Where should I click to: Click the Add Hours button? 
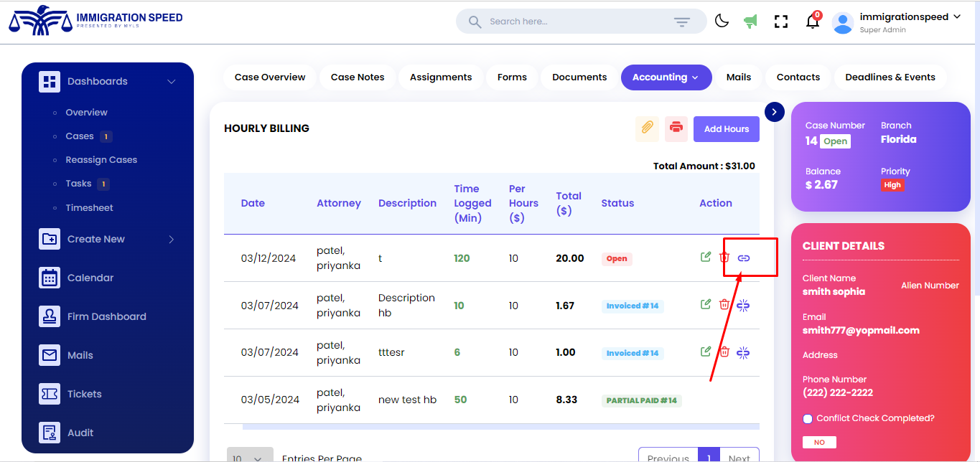(x=726, y=128)
